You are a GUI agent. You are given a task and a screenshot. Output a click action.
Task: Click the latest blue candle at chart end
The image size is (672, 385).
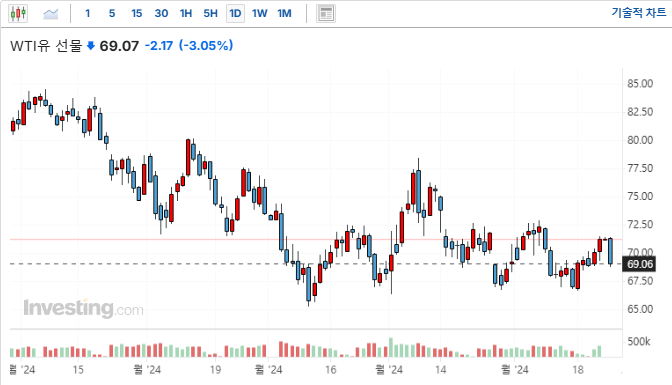[610, 251]
